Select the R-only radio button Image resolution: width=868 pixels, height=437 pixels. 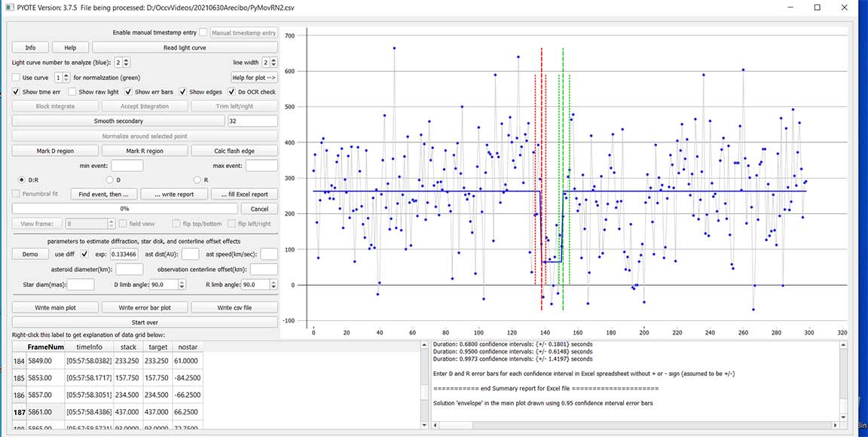click(x=197, y=179)
